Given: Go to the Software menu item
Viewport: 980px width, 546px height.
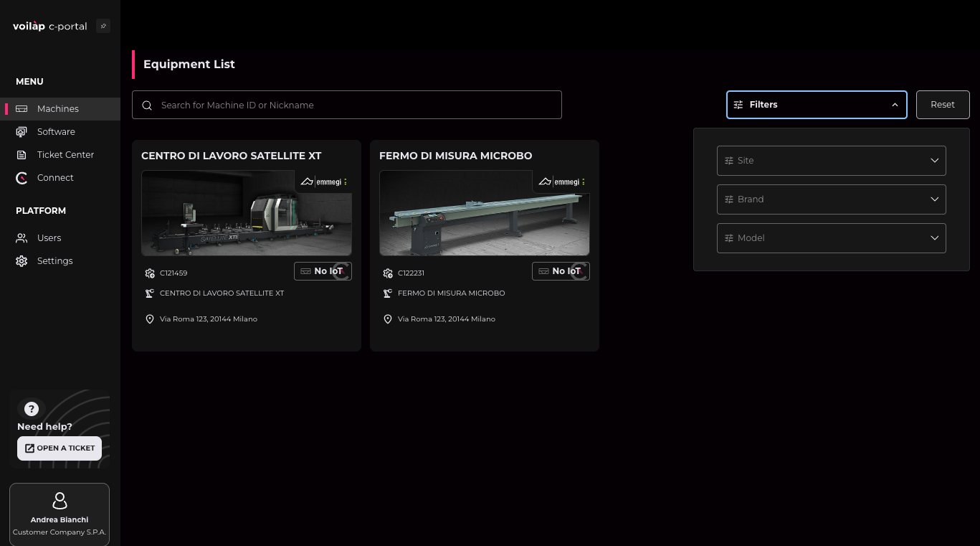Looking at the screenshot, I should 60,132.
